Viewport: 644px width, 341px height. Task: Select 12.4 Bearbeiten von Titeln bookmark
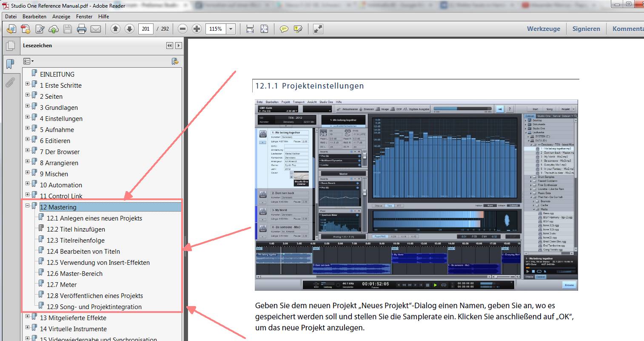[83, 251]
